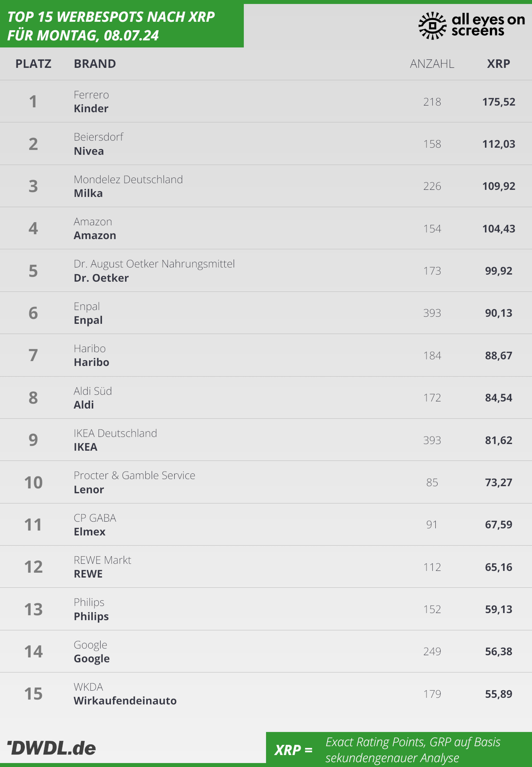532x767 pixels.
Task: Click the Dr. Oetker brand name
Action: click(101, 278)
